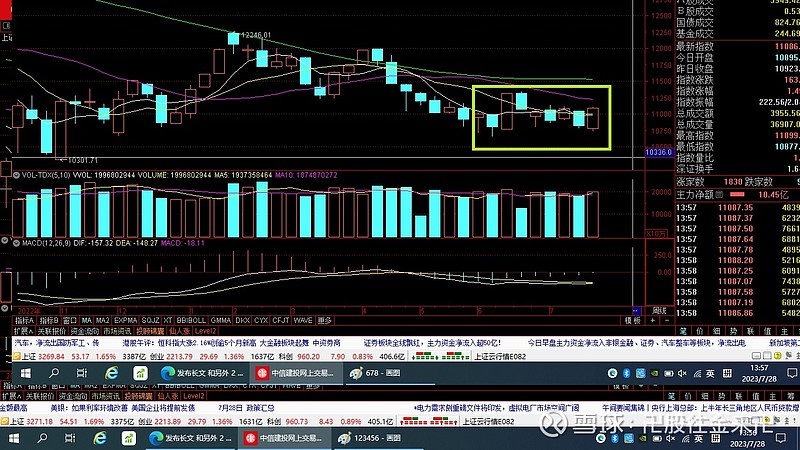Select the trade row priced 11086.86
Image resolution: width=800 pixels, height=450 pixels.
coord(738,313)
